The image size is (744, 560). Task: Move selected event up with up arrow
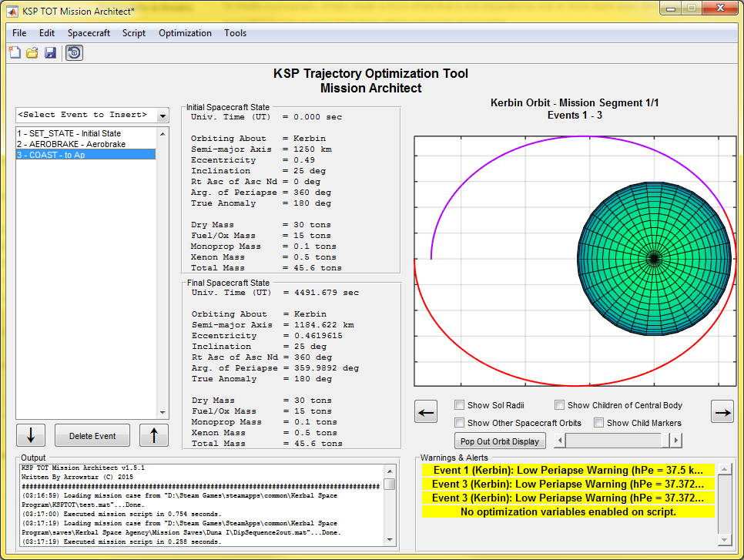point(154,435)
